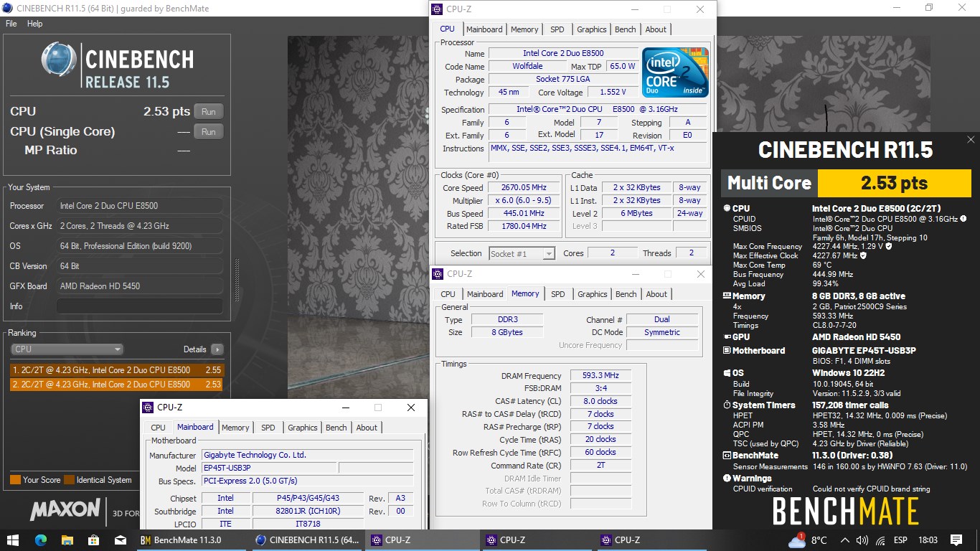Open the weather widget showing 8°C
The height and width of the screenshot is (551, 980).
(x=808, y=540)
